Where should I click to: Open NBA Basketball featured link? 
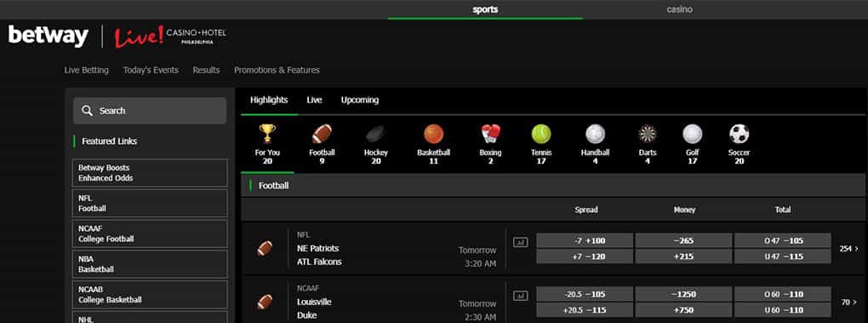click(150, 264)
